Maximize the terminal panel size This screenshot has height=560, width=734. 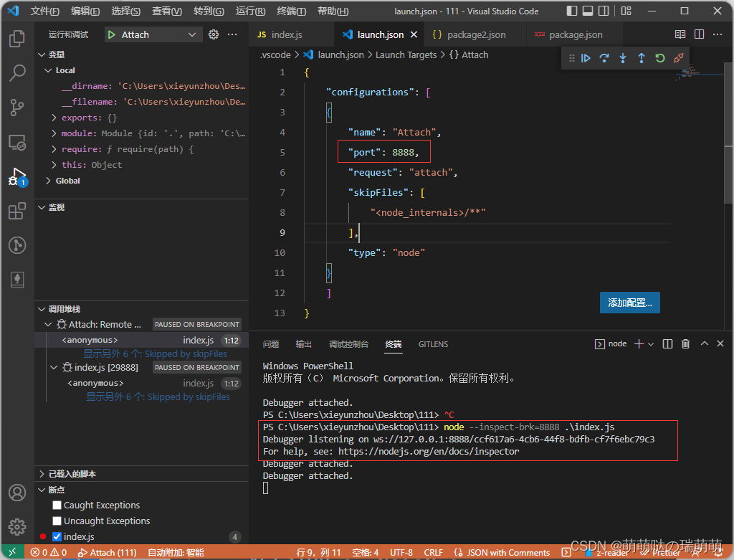click(x=704, y=344)
